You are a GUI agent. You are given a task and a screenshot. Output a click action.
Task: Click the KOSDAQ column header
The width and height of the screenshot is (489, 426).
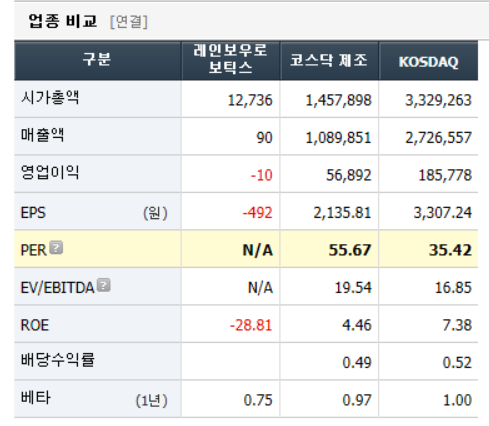(x=428, y=60)
